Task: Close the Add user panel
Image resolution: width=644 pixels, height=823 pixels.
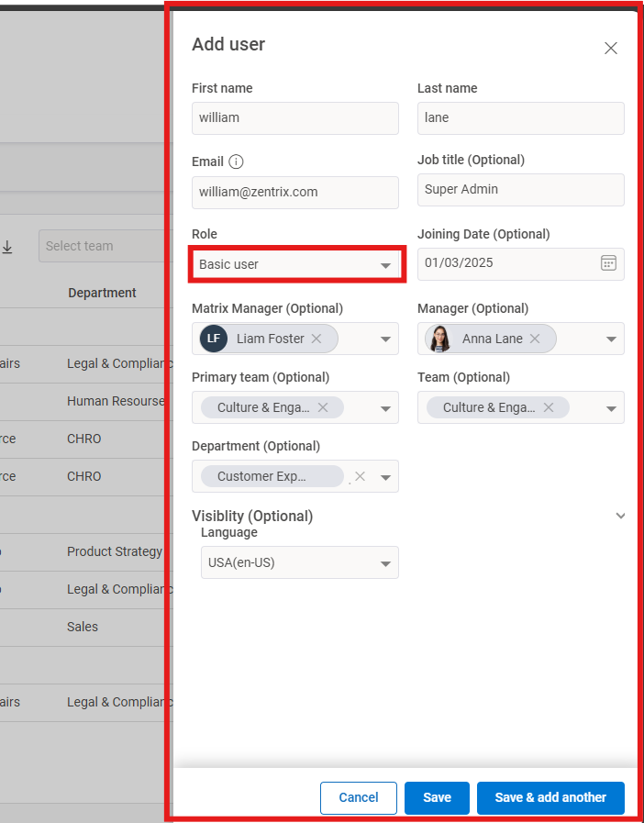Action: coord(610,49)
